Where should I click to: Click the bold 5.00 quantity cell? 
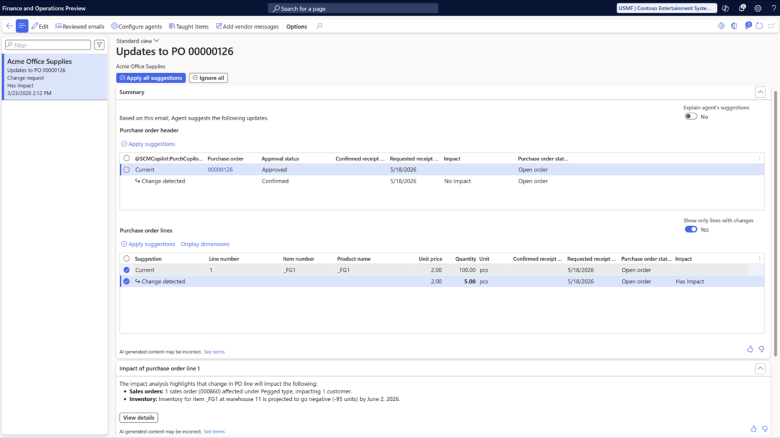[470, 281]
